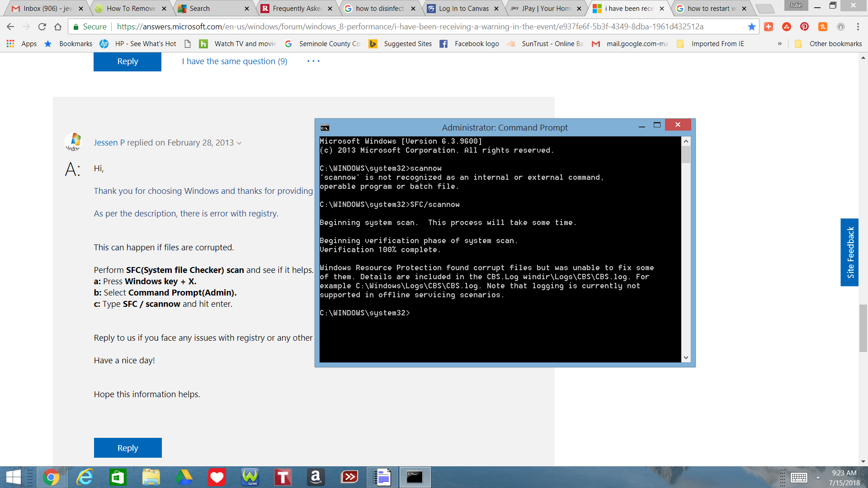Viewport: 868px width, 488px height.
Task: Expand the reply date dropdown chevron
Action: click(239, 143)
